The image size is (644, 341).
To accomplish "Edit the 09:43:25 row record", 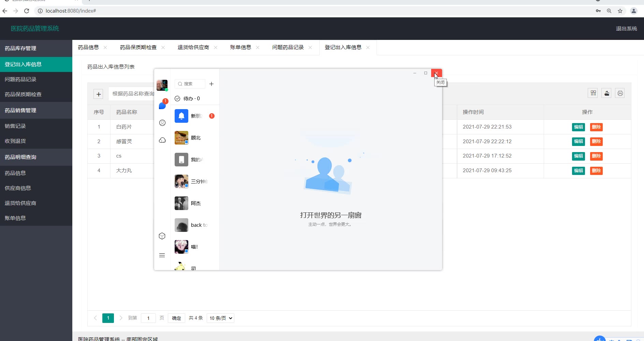I will point(579,171).
